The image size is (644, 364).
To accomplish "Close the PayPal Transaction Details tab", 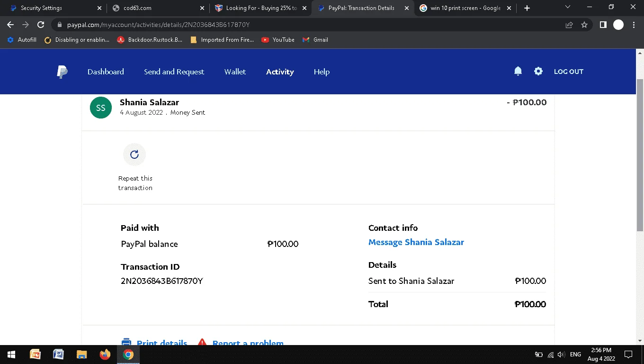I will pyautogui.click(x=407, y=8).
